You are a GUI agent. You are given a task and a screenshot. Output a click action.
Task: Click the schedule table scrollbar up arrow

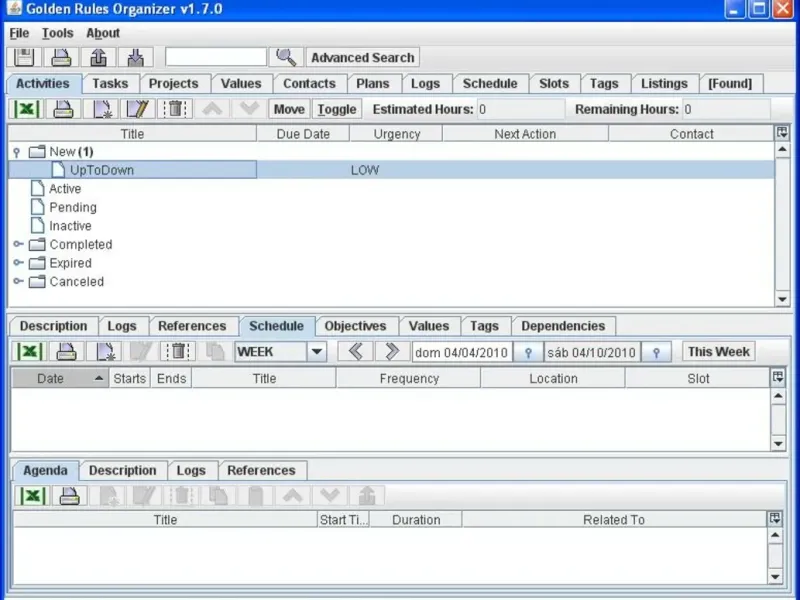[778, 395]
